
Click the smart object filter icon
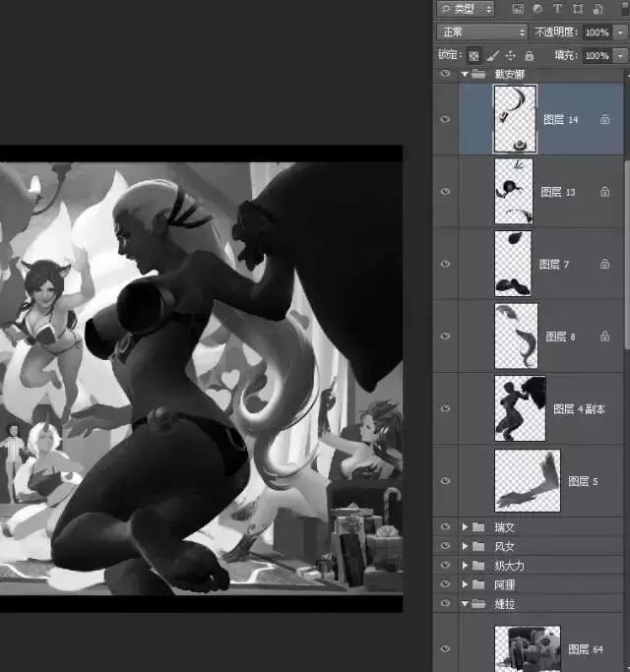click(x=598, y=9)
